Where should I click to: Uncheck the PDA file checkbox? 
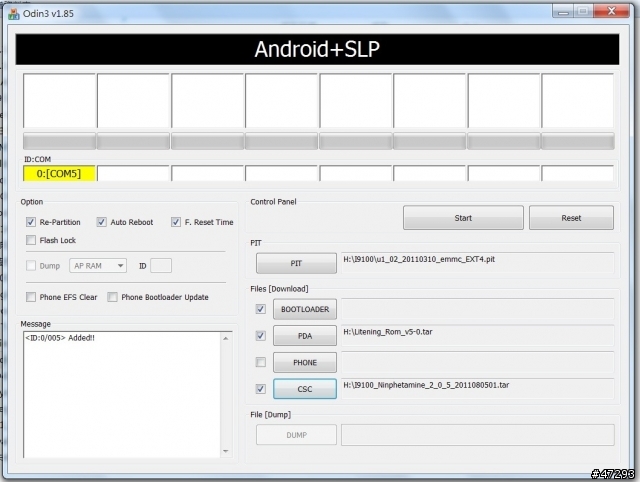click(x=260, y=335)
